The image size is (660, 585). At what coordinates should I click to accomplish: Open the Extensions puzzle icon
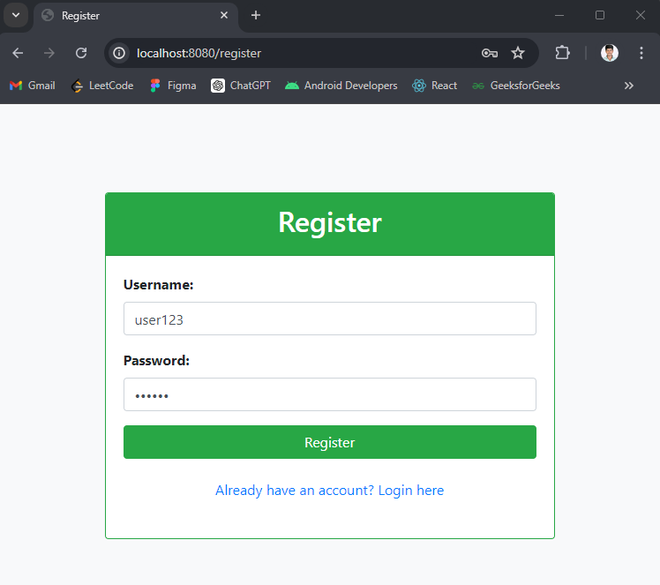tap(562, 53)
